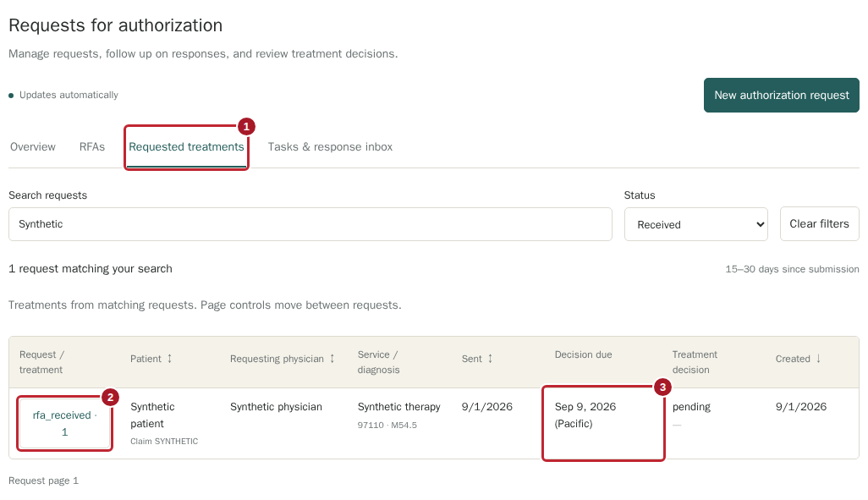Click the 1 request matching your search text
Image resolution: width=868 pixels, height=500 pixels.
point(91,268)
